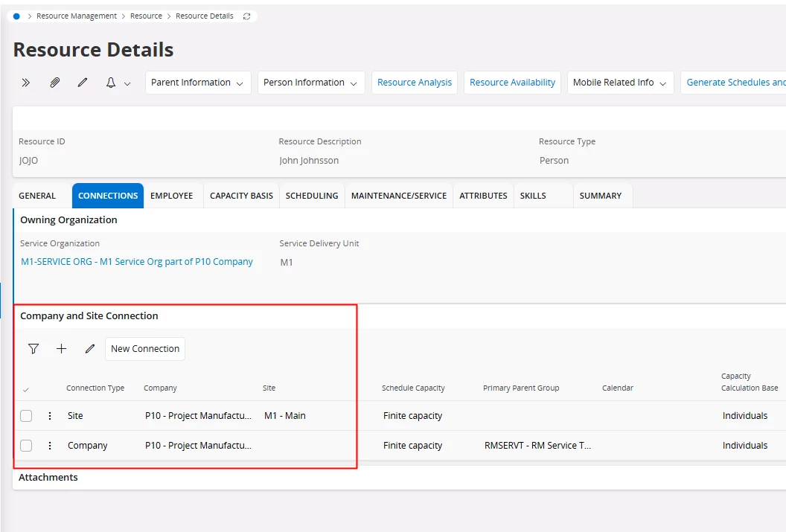The width and height of the screenshot is (786, 532).
Task: Click Generate Schedules button
Action: point(733,83)
